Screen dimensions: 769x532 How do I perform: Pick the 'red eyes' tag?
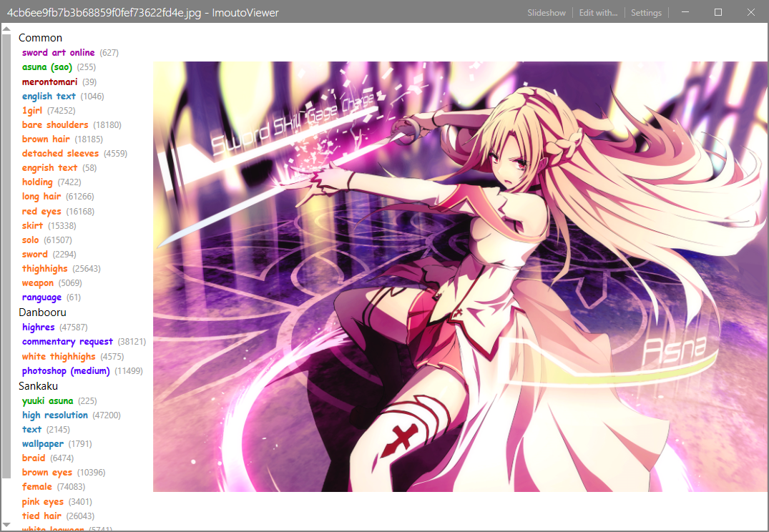pos(41,212)
